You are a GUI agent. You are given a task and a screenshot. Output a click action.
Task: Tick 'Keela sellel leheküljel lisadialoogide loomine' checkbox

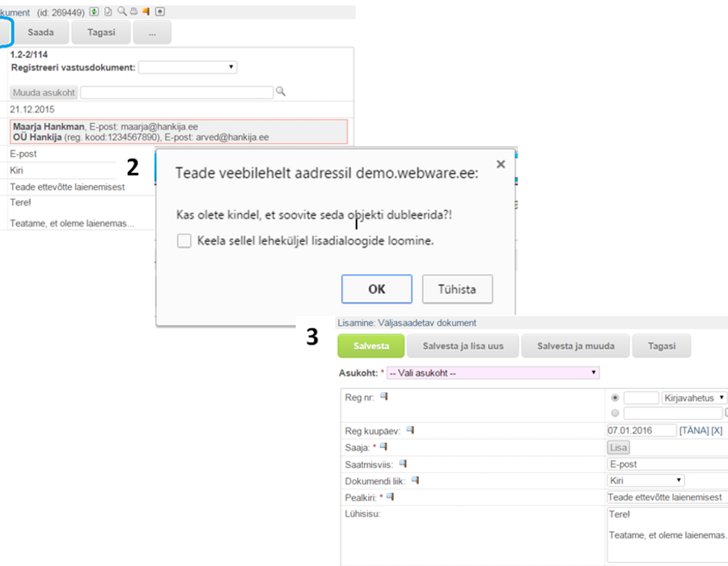click(x=184, y=241)
